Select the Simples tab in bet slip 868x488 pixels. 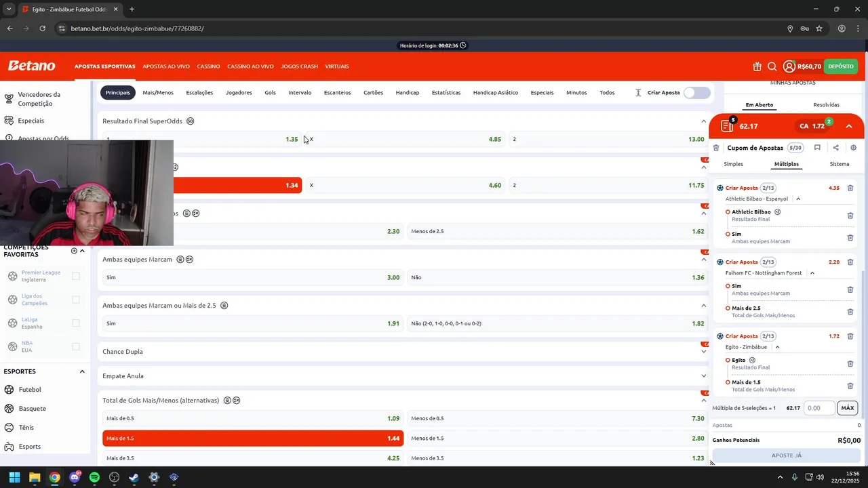tap(734, 164)
